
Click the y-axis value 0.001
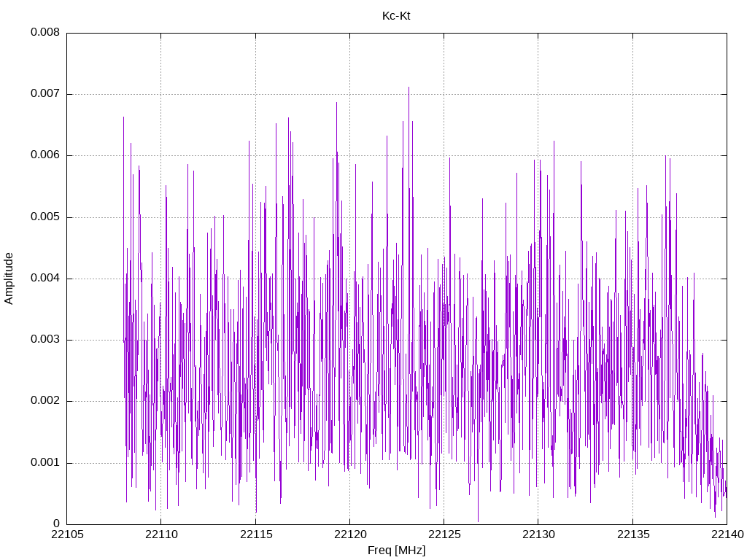click(x=45, y=463)
